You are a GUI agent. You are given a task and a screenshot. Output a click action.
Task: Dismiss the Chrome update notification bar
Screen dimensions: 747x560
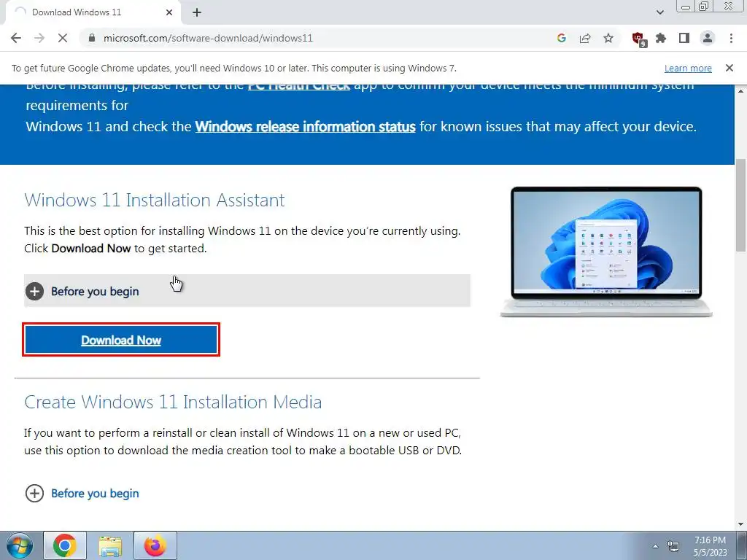[729, 68]
